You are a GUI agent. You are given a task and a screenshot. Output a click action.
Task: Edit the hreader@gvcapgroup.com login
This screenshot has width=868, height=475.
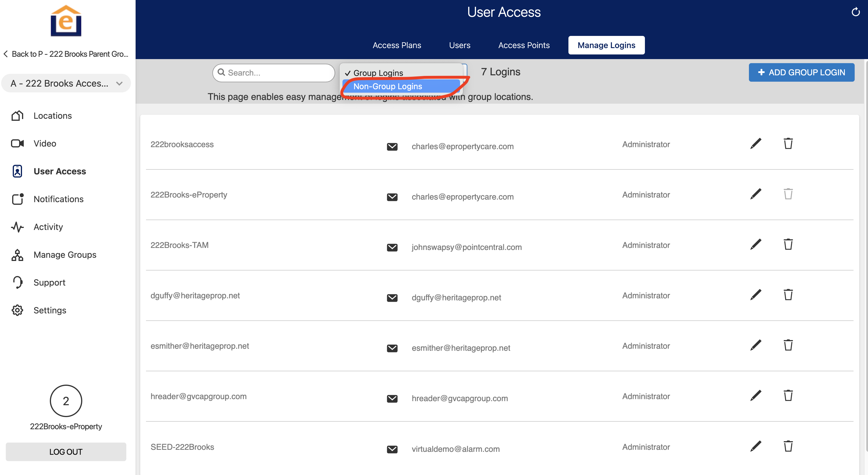point(756,396)
